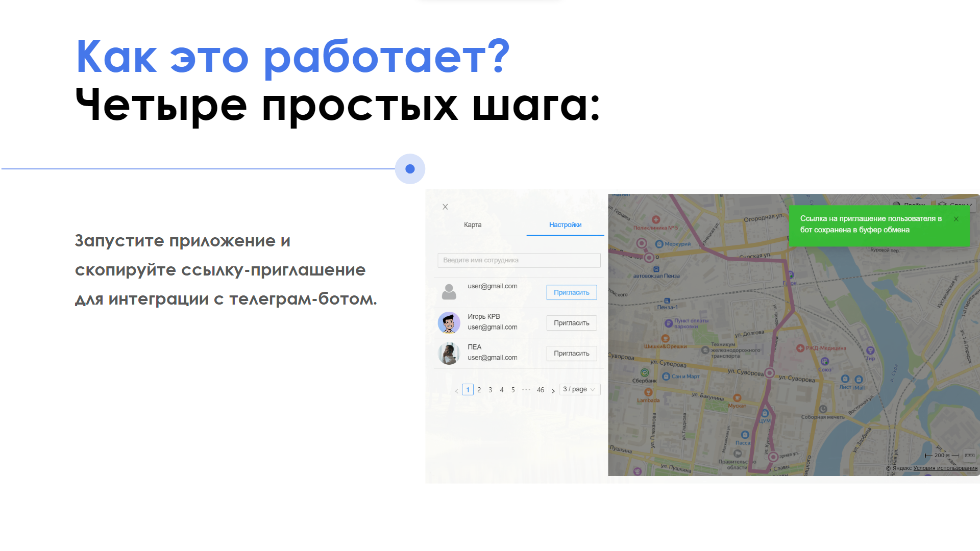Click the employee search input field
Viewport: 980px width, 551px height.
tap(518, 260)
